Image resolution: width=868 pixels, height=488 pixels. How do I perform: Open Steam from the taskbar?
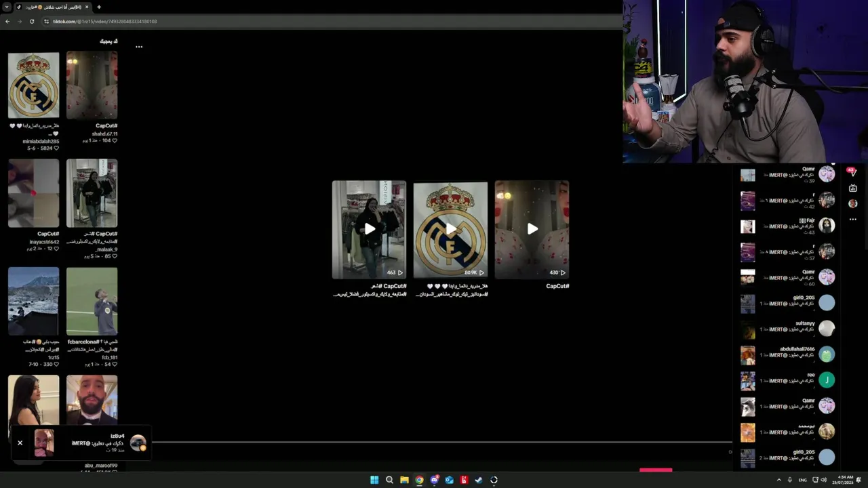coord(479,480)
